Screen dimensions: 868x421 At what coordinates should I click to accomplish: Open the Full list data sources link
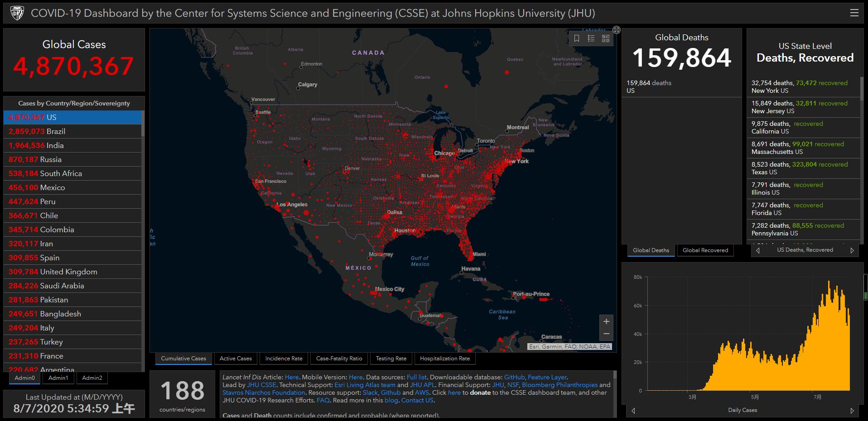tap(417, 377)
